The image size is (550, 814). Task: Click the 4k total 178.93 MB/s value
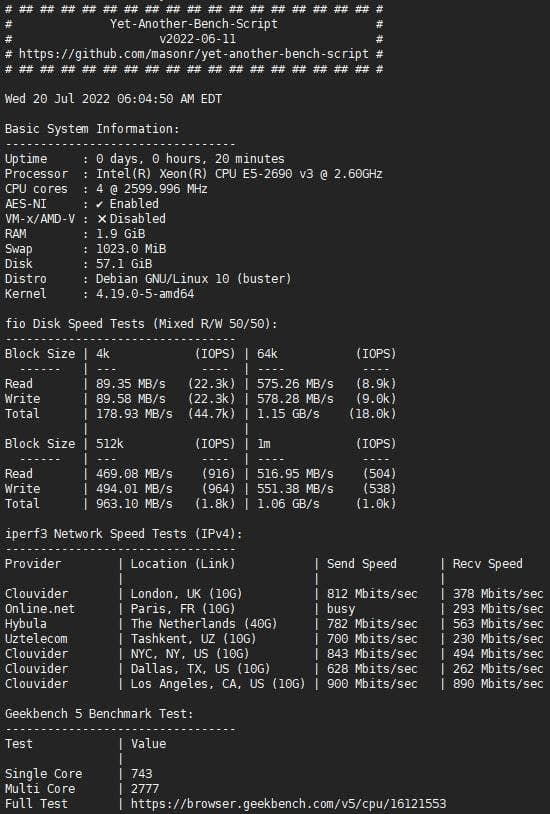(x=134, y=414)
